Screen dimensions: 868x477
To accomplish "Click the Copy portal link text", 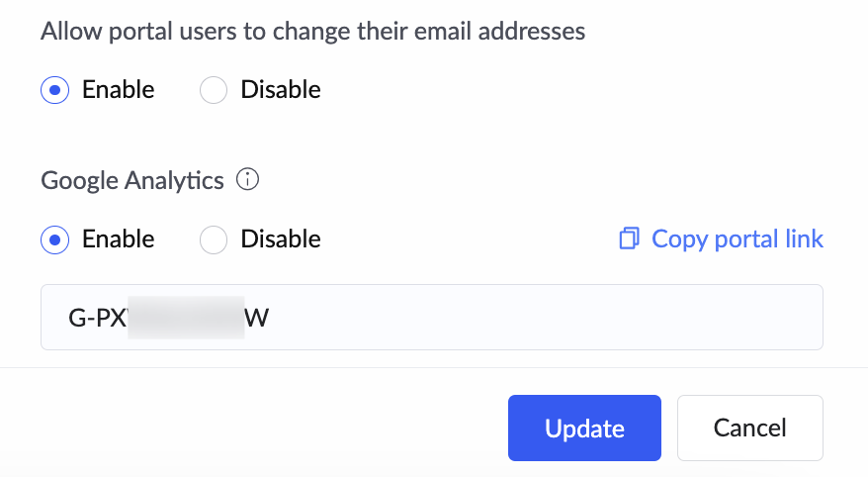I will pos(737,238).
